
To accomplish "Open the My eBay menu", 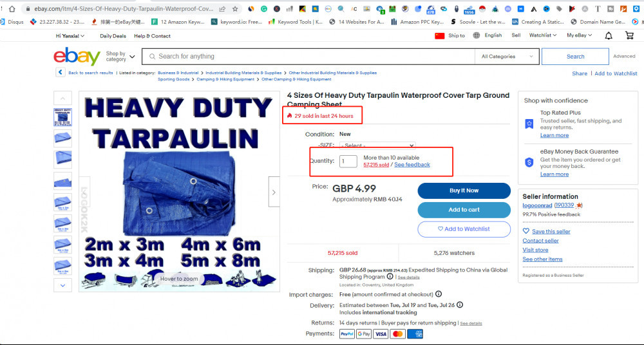I will coord(580,35).
